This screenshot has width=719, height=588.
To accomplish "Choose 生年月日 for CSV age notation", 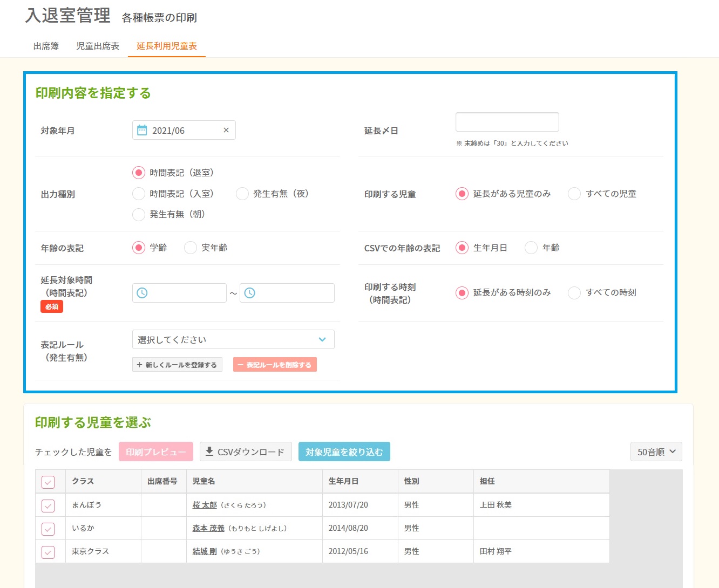I will (x=462, y=248).
